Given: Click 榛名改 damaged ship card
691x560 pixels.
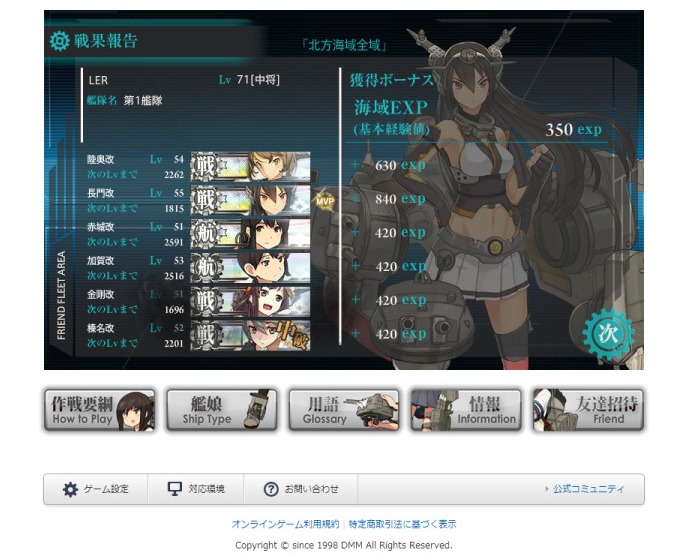Looking at the screenshot, I should [250, 335].
